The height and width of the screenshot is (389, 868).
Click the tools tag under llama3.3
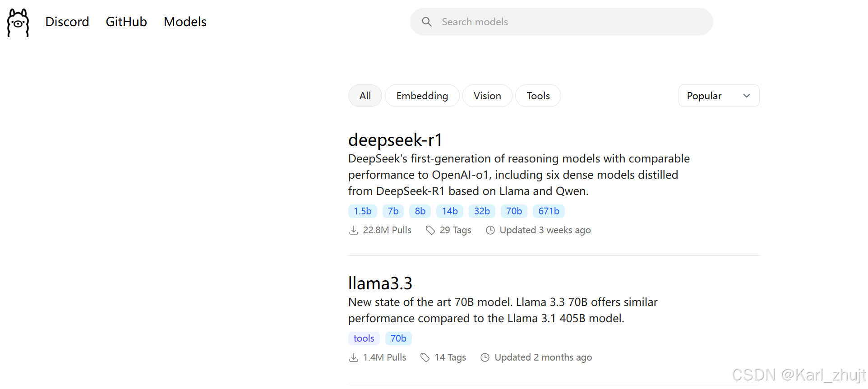coord(364,338)
